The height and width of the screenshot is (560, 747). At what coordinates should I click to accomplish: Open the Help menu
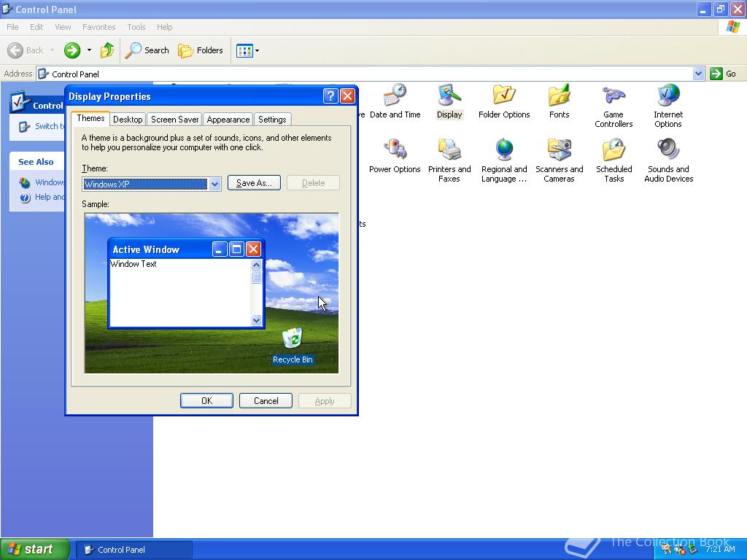click(x=165, y=27)
